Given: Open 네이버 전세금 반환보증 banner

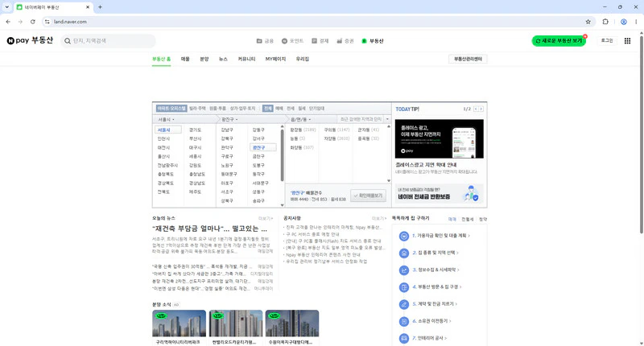Looking at the screenshot, I should pos(439,194).
